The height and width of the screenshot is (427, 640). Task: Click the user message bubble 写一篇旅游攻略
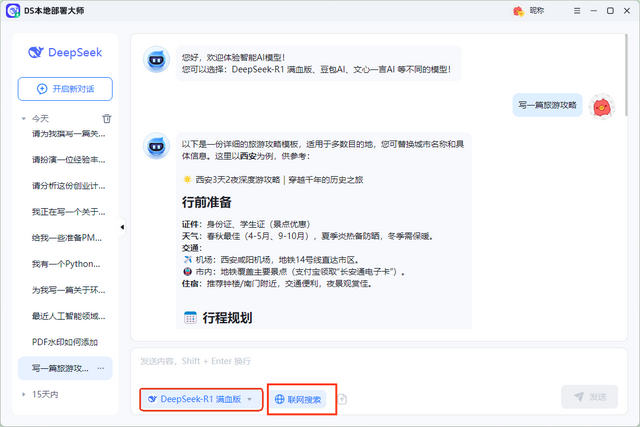point(547,105)
